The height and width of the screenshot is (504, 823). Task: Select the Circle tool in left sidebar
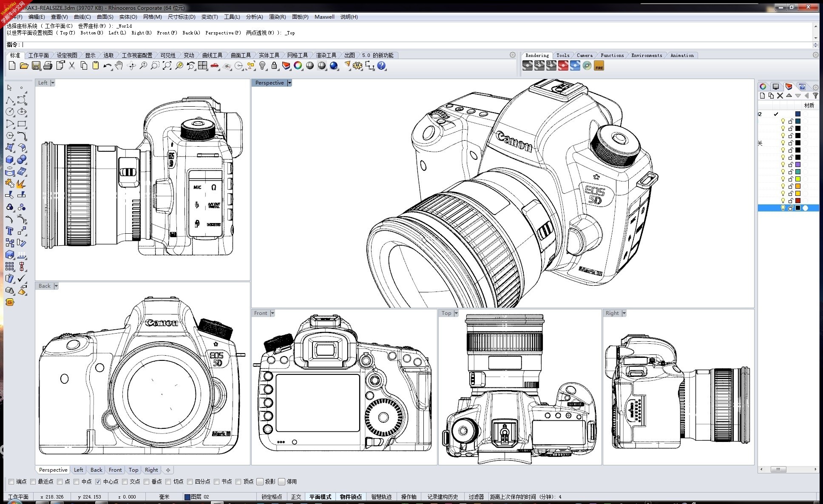click(10, 112)
